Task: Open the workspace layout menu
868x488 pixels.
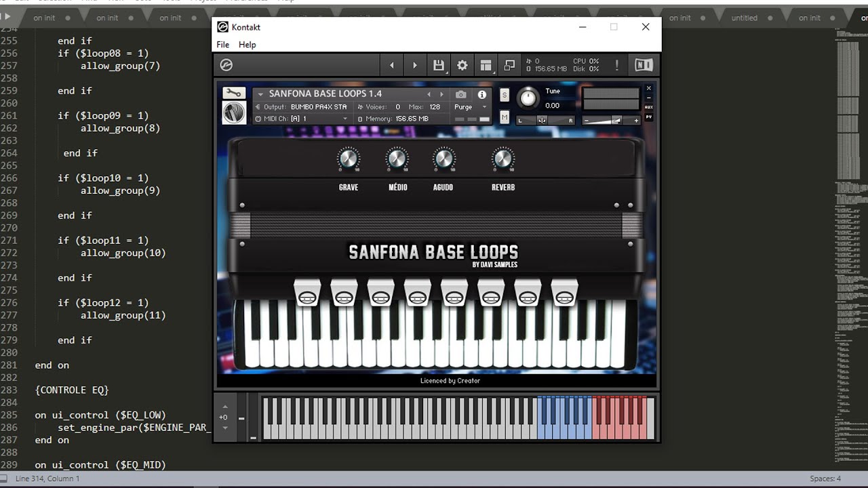Action: pyautogui.click(x=486, y=65)
